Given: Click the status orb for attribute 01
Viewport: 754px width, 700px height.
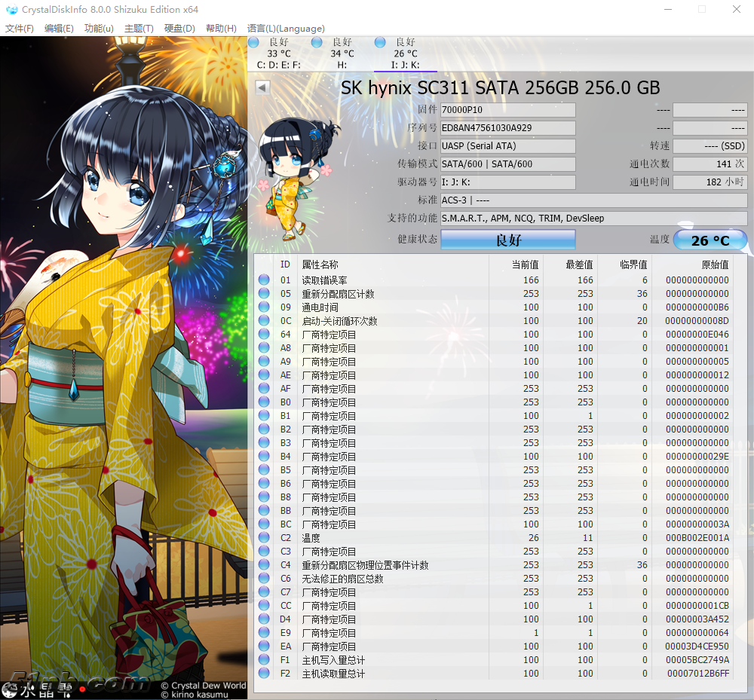Looking at the screenshot, I should [264, 280].
